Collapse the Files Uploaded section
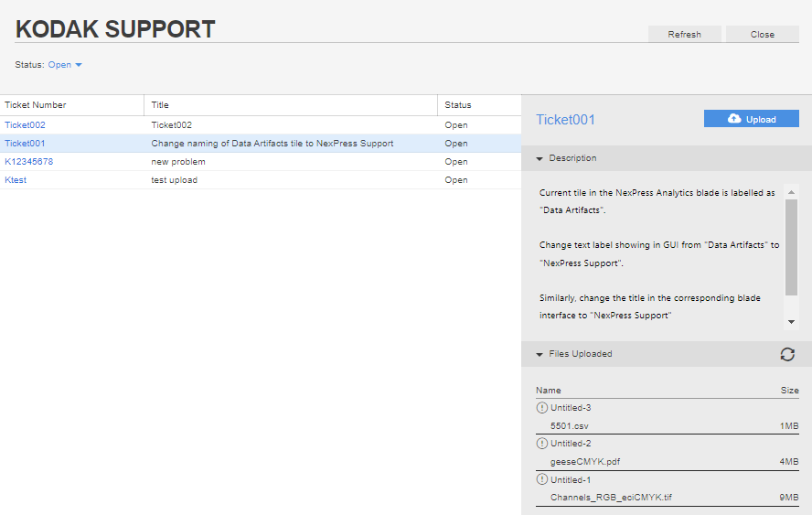This screenshot has width=812, height=515. pos(540,354)
